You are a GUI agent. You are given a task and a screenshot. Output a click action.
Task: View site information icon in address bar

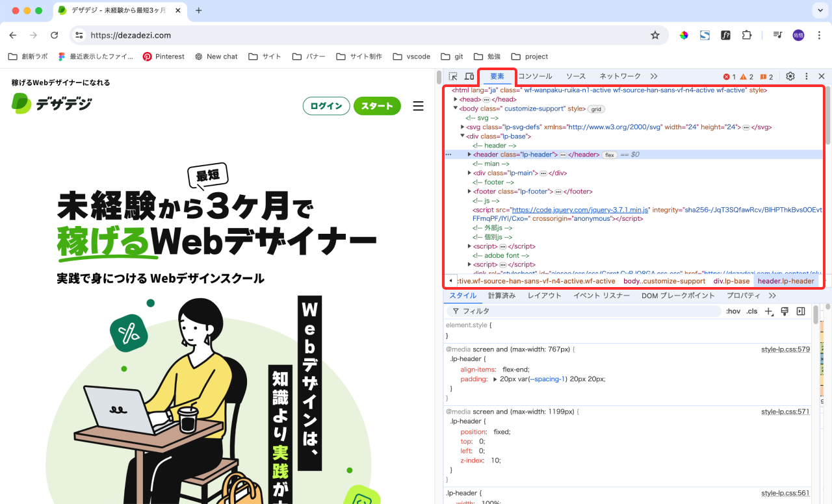point(79,35)
